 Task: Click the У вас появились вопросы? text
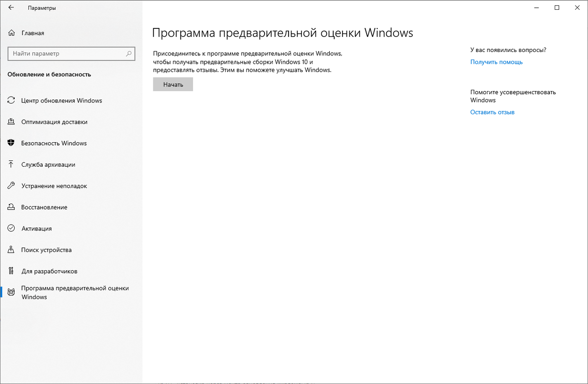508,50
